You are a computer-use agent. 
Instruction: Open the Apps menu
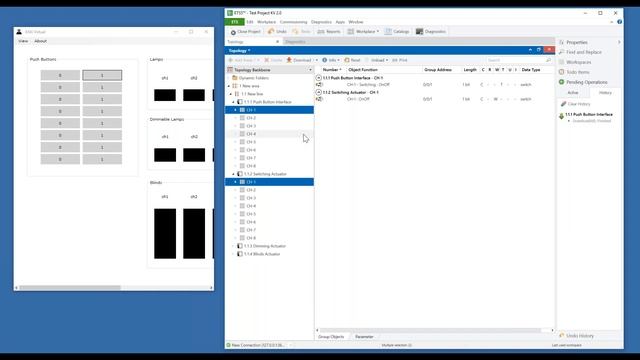pos(340,22)
